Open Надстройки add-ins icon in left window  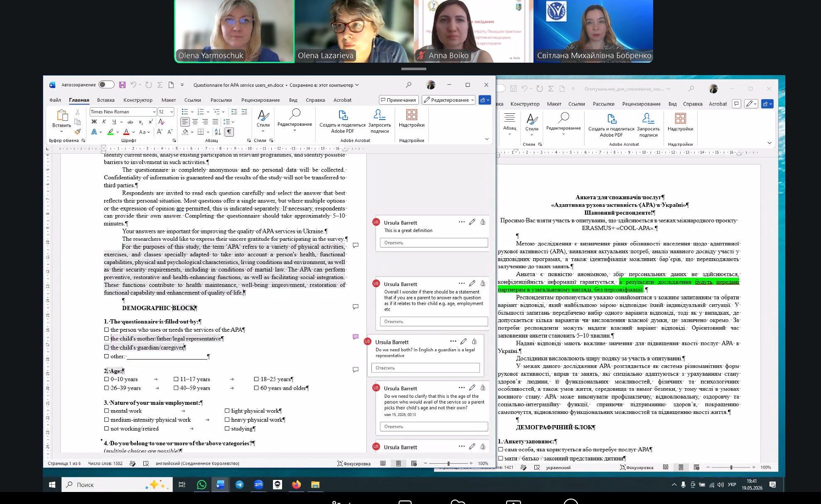[411, 115]
